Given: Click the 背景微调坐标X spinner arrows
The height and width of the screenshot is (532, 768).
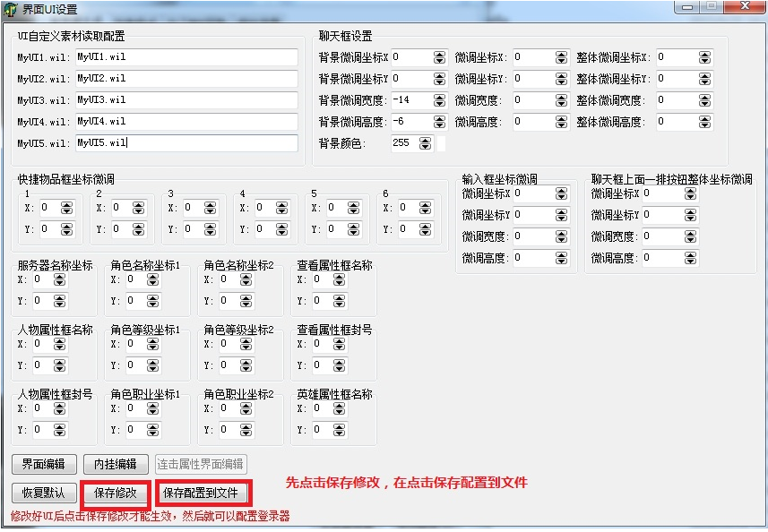Looking at the screenshot, I should tap(439, 57).
